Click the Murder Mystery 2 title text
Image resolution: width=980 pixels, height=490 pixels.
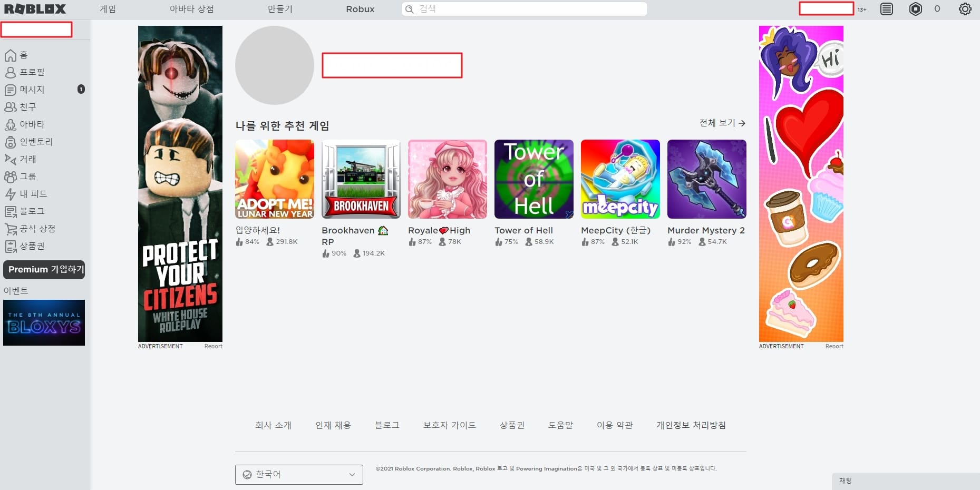[x=706, y=230]
